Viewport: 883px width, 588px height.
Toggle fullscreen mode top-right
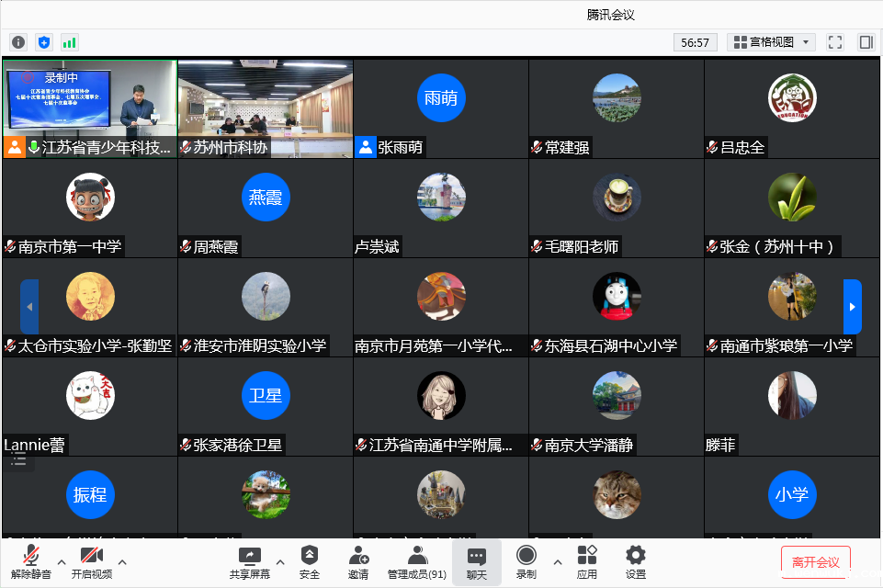tap(834, 41)
